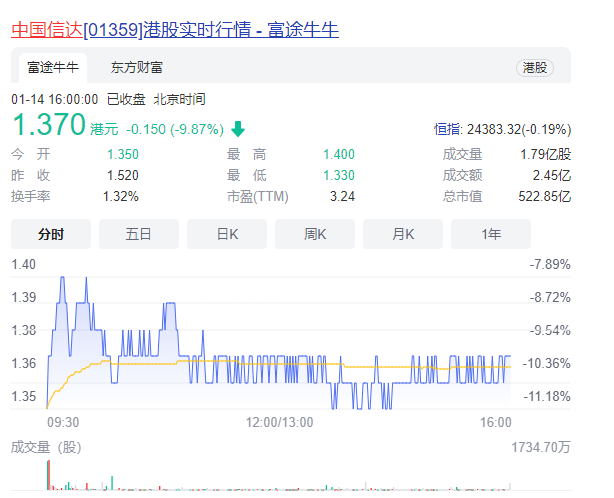
Task: Open the 中国信达[01359]港股实时行情 title link
Action: [x=175, y=30]
